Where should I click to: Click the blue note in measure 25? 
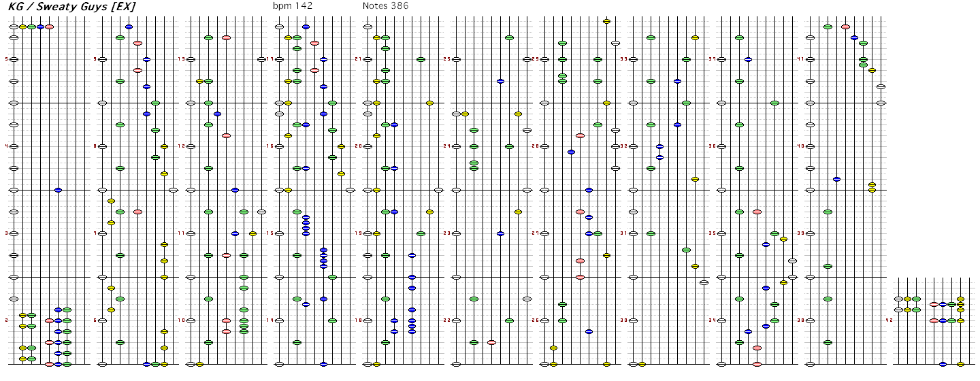pyautogui.click(x=500, y=81)
